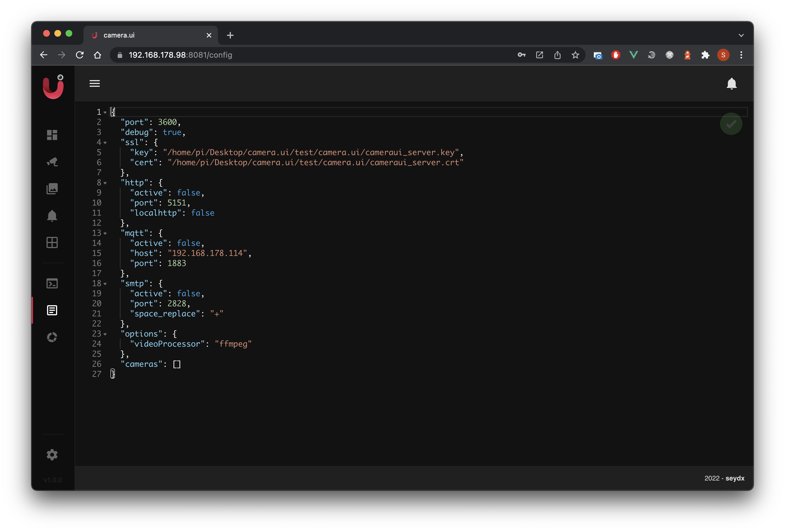
Task: Save config with the green checkmark button
Action: point(731,124)
